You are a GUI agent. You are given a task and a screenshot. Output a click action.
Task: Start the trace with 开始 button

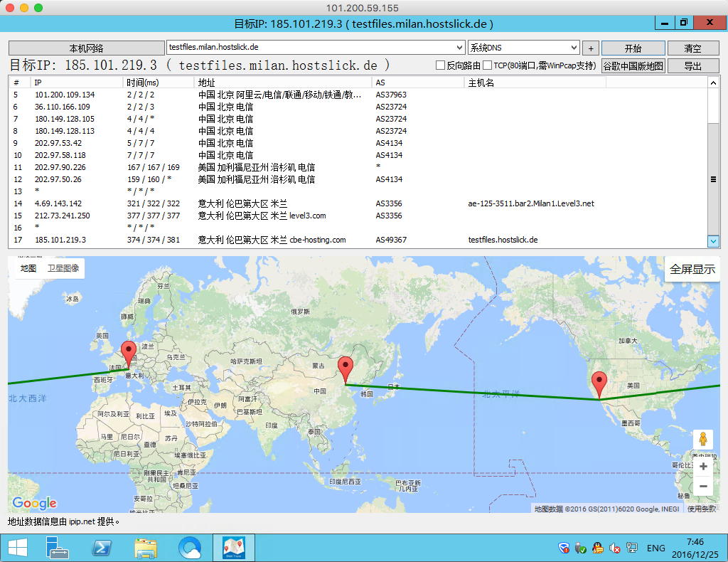tap(633, 48)
